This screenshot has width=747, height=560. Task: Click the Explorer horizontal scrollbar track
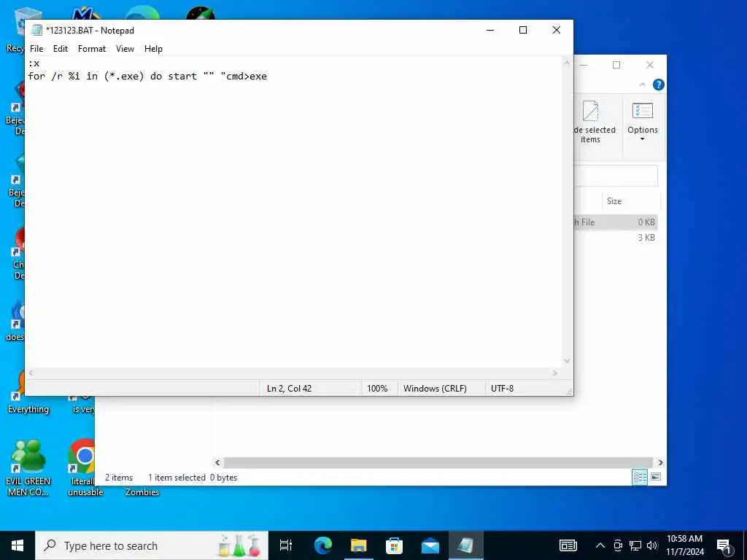point(438,462)
